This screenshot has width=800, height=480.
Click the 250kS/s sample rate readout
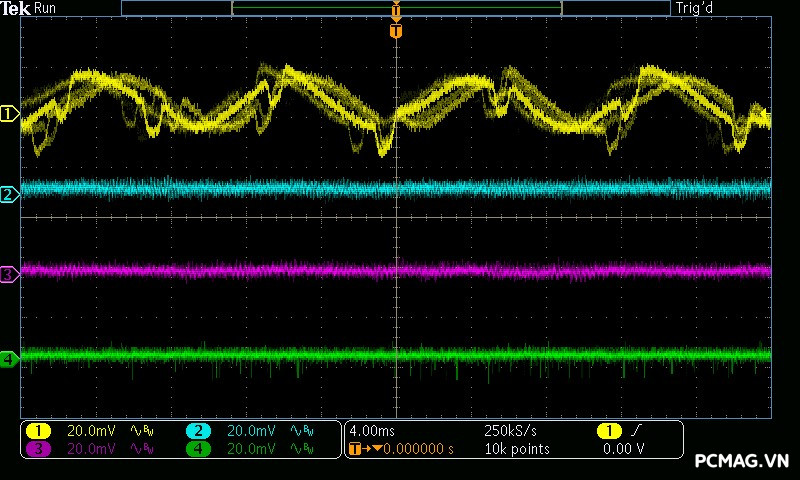pos(510,431)
